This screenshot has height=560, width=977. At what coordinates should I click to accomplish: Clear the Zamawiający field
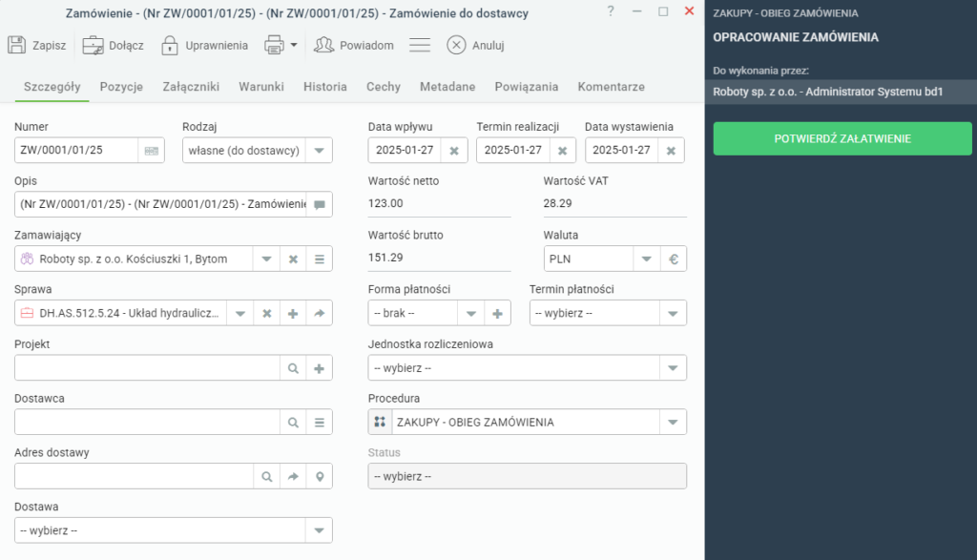(x=293, y=259)
